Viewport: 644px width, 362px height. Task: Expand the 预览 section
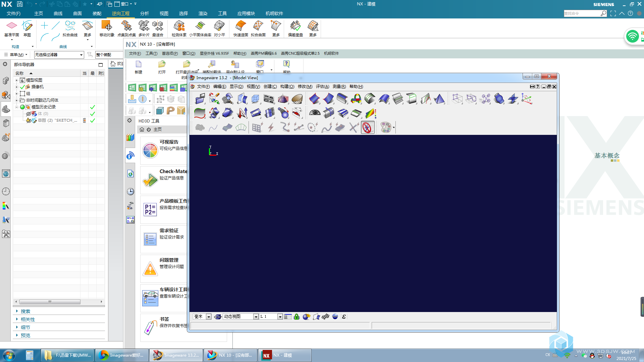pyautogui.click(x=17, y=335)
